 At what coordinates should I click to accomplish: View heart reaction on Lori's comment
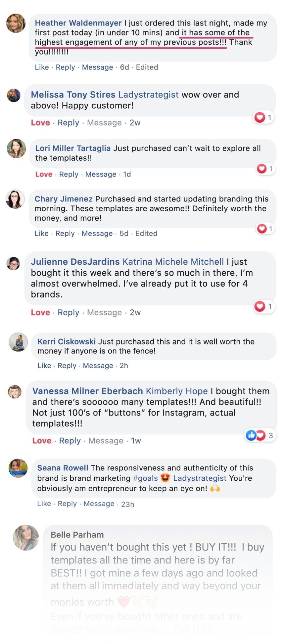click(265, 169)
